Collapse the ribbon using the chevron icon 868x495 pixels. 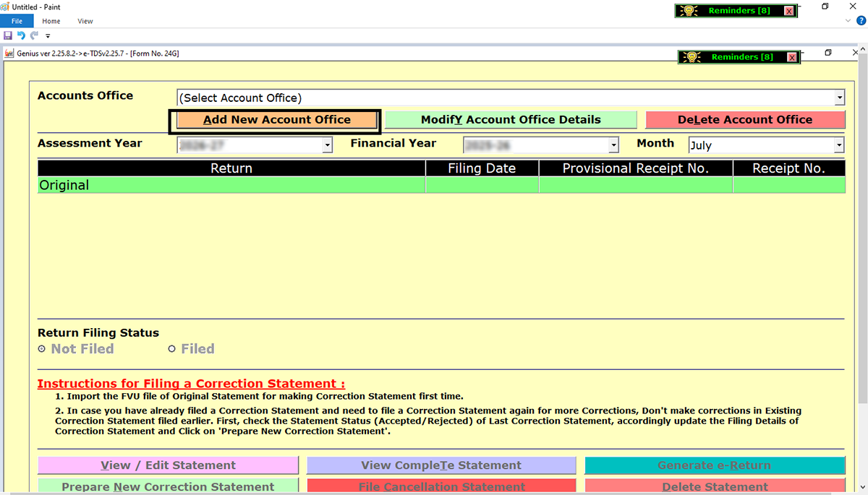coord(849,22)
